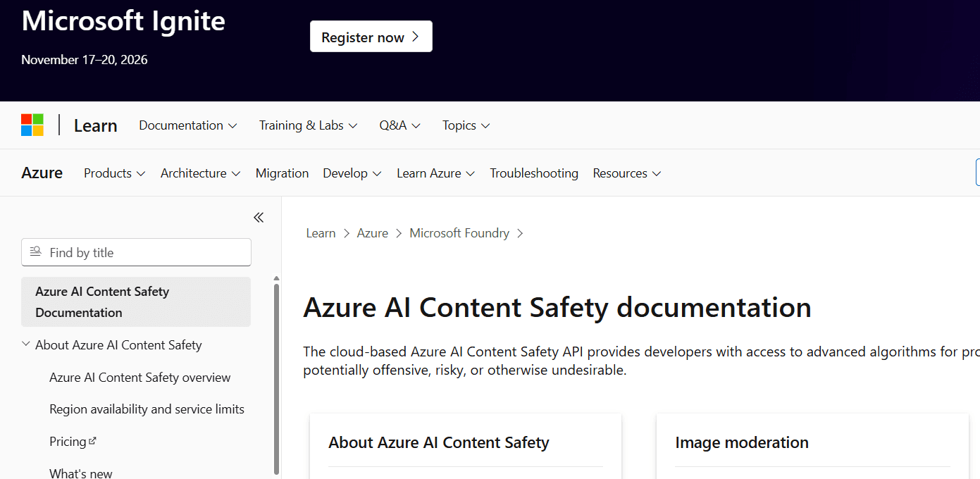Click the date text November 17–20, 2026

click(x=85, y=60)
